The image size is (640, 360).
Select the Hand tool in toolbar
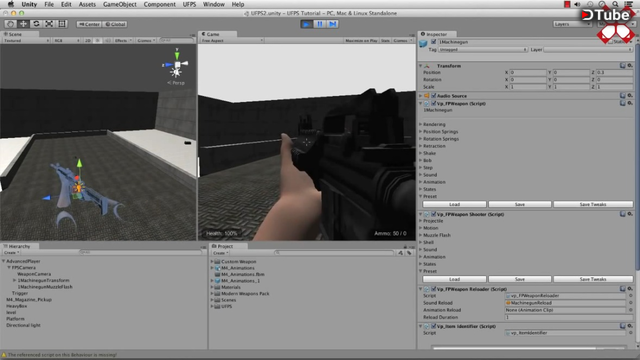[x=11, y=24]
